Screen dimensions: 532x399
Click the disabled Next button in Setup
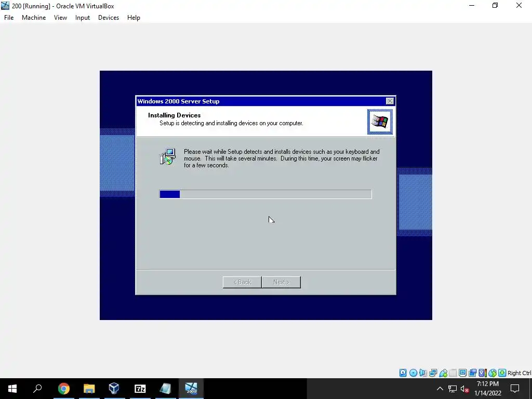(x=281, y=282)
